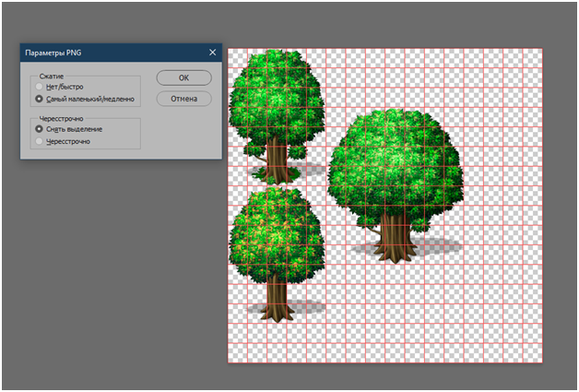Enable the "Чересстрочно" radio button option

coord(38,143)
